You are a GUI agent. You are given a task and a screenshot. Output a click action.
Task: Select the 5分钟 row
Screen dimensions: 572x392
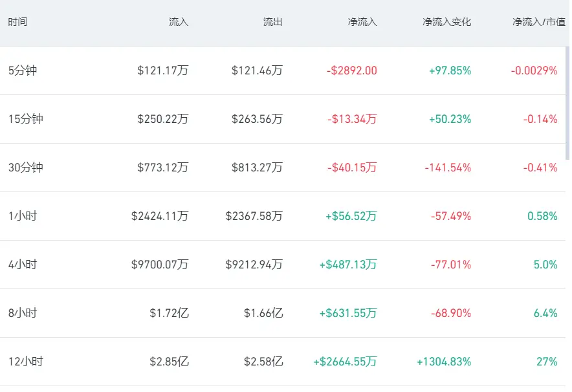coord(283,71)
